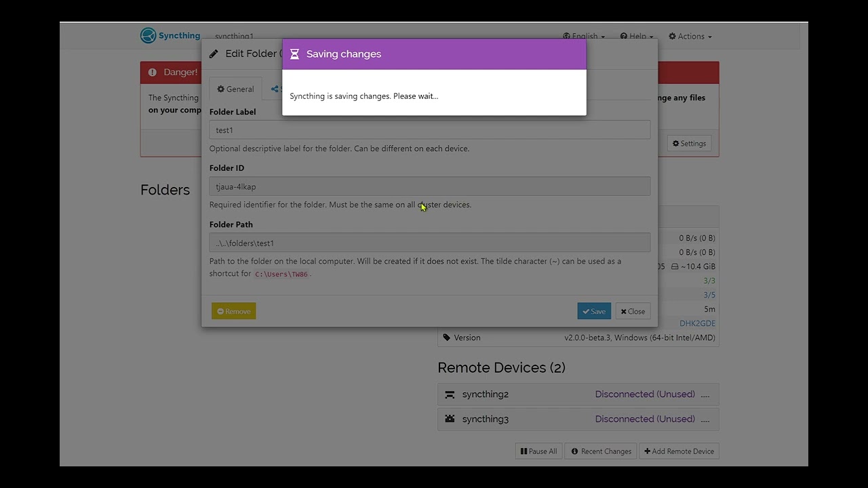
Task: Click the Remote Devices (2) heading
Action: point(501,367)
